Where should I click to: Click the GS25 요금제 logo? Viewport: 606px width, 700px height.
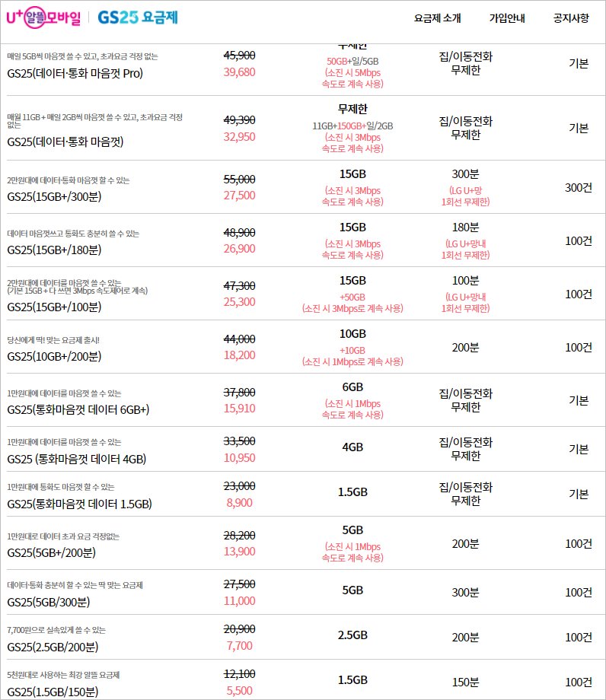click(138, 17)
